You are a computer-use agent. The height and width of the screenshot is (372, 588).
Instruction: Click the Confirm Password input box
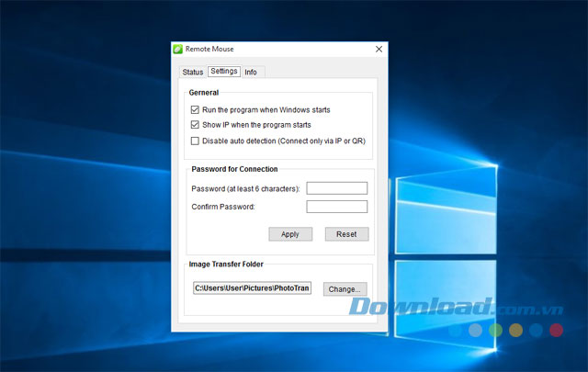(x=337, y=207)
